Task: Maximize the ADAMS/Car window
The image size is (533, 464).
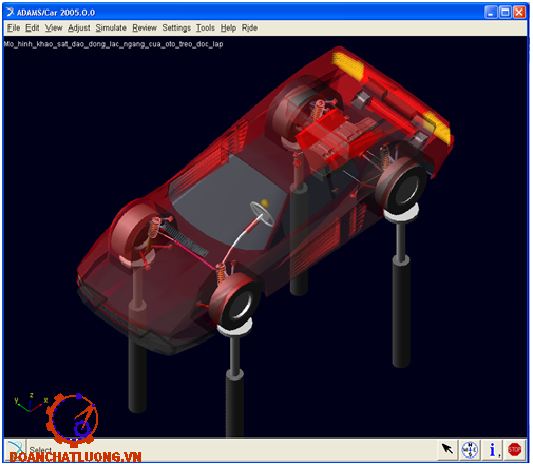Action: point(505,13)
